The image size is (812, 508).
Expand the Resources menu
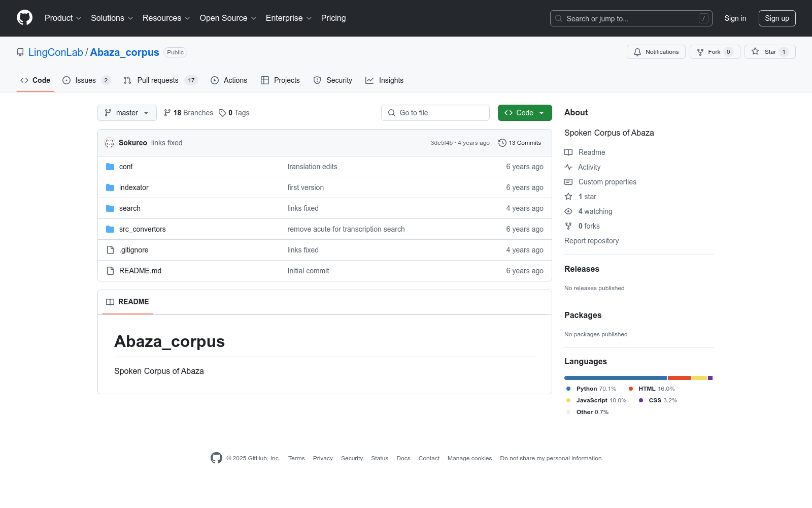pyautogui.click(x=166, y=18)
